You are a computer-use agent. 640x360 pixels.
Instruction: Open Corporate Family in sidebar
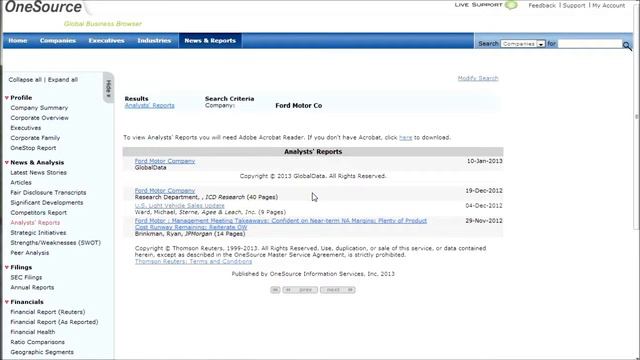(x=35, y=138)
